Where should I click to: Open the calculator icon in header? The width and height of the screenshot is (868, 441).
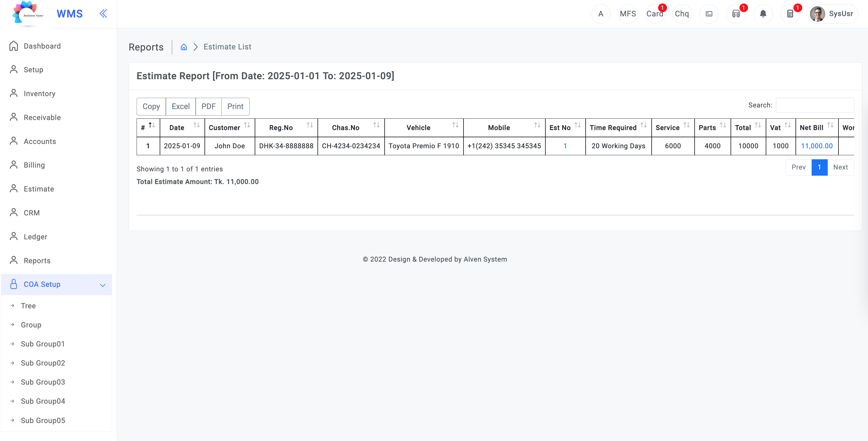(790, 14)
